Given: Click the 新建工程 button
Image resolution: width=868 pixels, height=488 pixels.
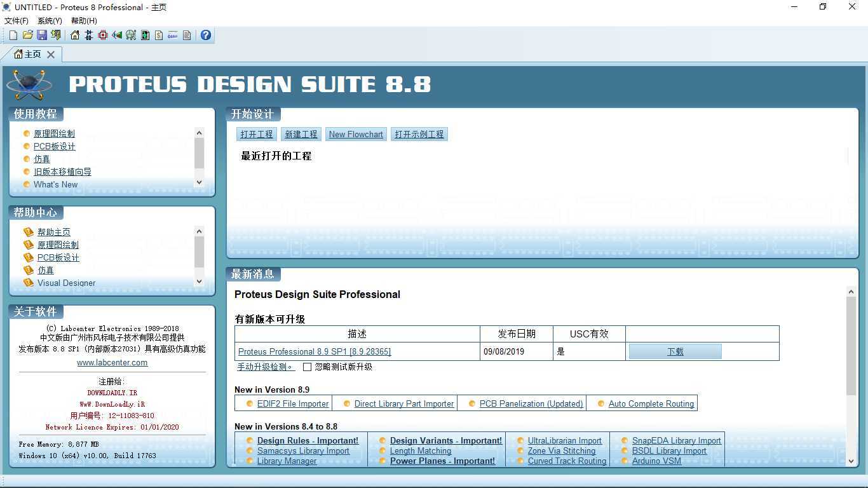Looking at the screenshot, I should click(301, 134).
